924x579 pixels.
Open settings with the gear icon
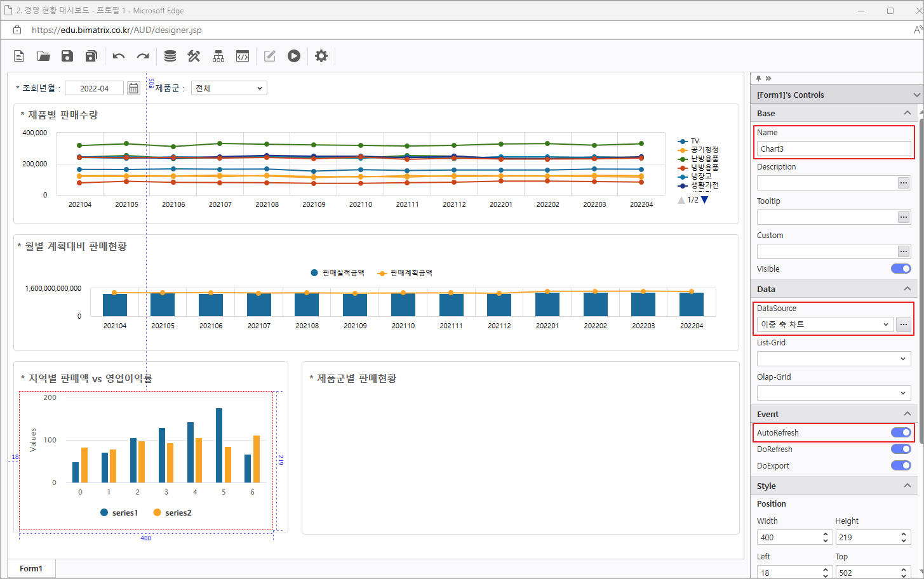[x=321, y=56]
